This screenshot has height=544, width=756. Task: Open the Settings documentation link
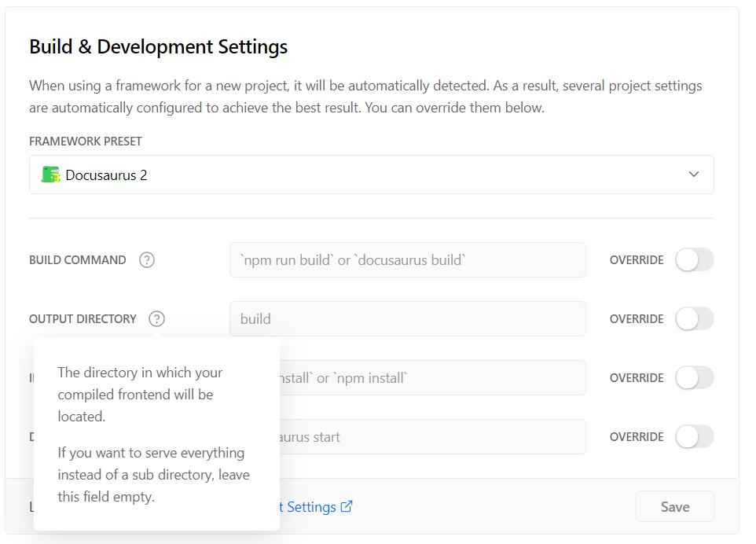point(316,507)
